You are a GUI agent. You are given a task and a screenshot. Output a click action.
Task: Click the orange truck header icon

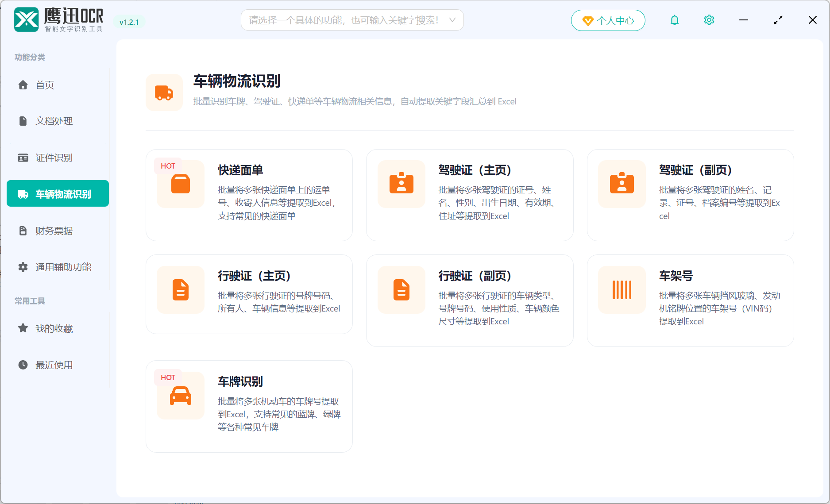(164, 92)
